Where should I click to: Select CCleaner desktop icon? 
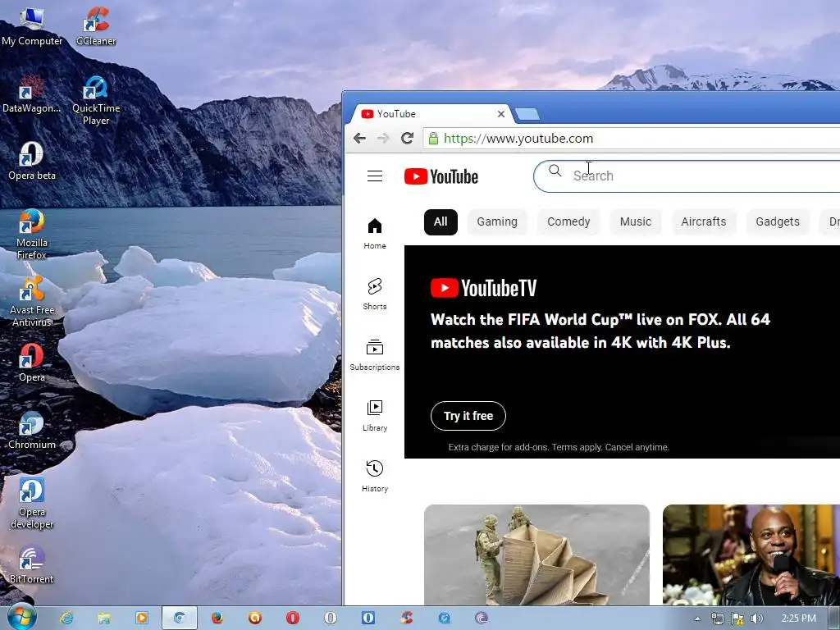[x=96, y=25]
